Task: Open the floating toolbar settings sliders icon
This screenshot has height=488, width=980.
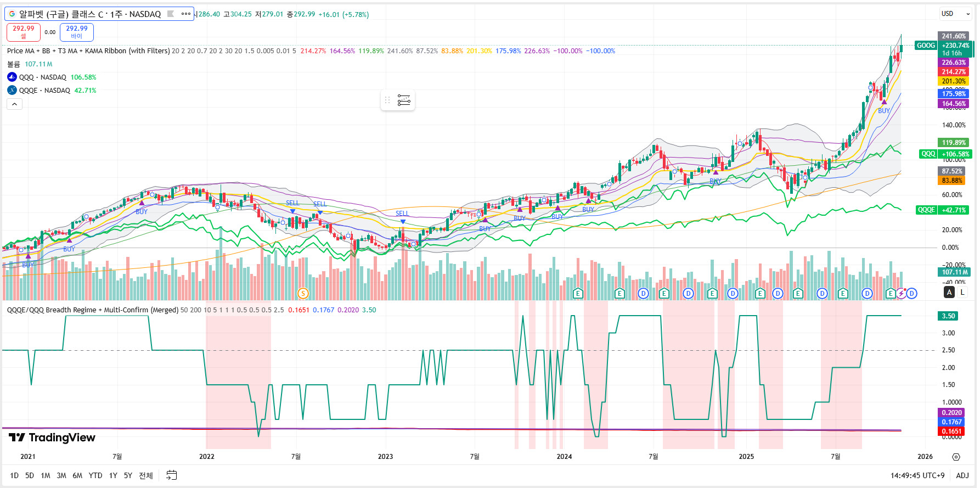Action: click(x=404, y=100)
